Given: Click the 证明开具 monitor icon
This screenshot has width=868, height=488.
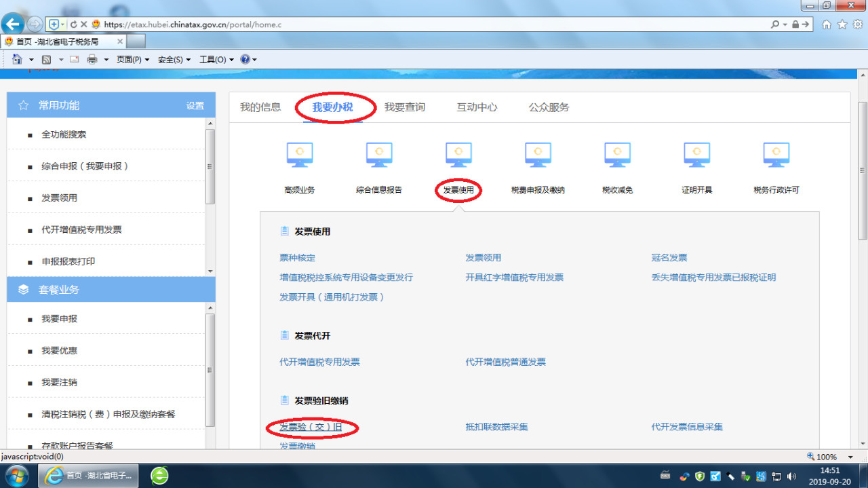Looking at the screenshot, I should coord(696,155).
